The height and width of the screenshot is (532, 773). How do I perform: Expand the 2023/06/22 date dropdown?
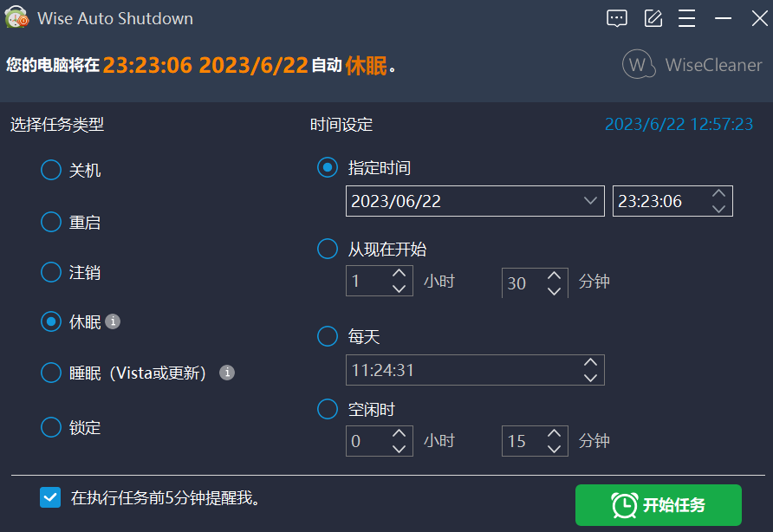coord(590,201)
